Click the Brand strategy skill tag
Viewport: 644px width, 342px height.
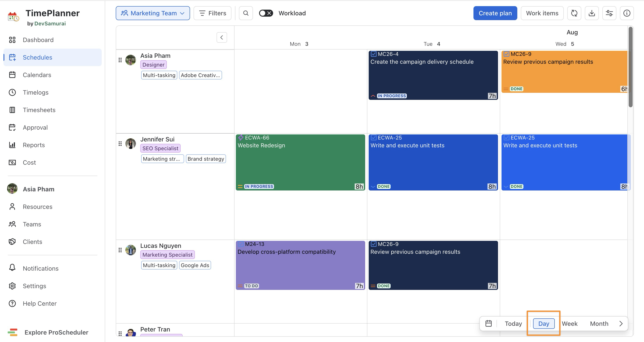(x=206, y=159)
